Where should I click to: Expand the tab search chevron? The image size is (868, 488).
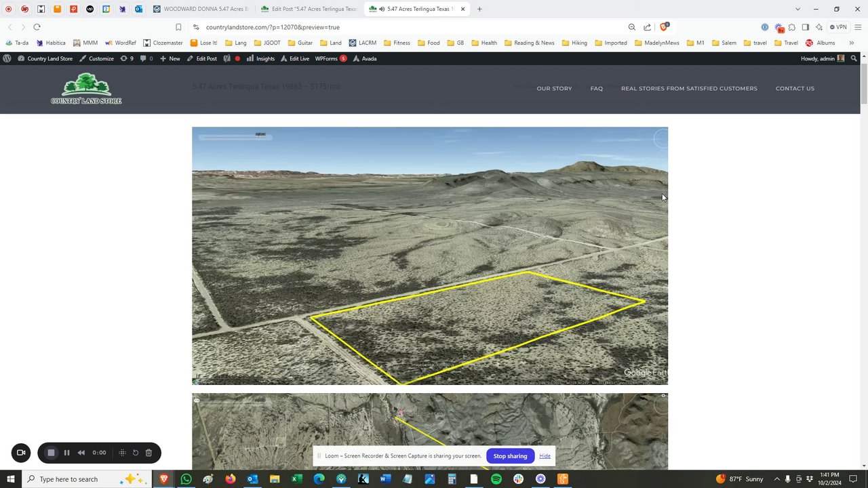(797, 9)
